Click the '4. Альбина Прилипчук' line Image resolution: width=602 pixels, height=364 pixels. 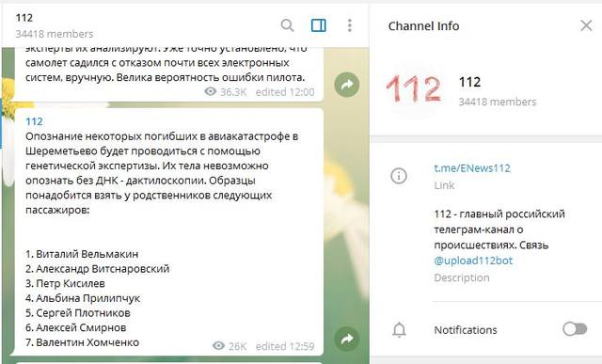coord(83,298)
